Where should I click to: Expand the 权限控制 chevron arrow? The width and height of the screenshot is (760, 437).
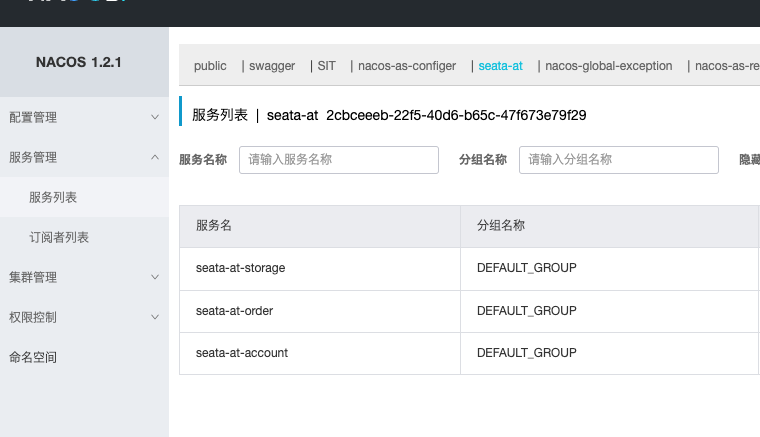point(154,317)
